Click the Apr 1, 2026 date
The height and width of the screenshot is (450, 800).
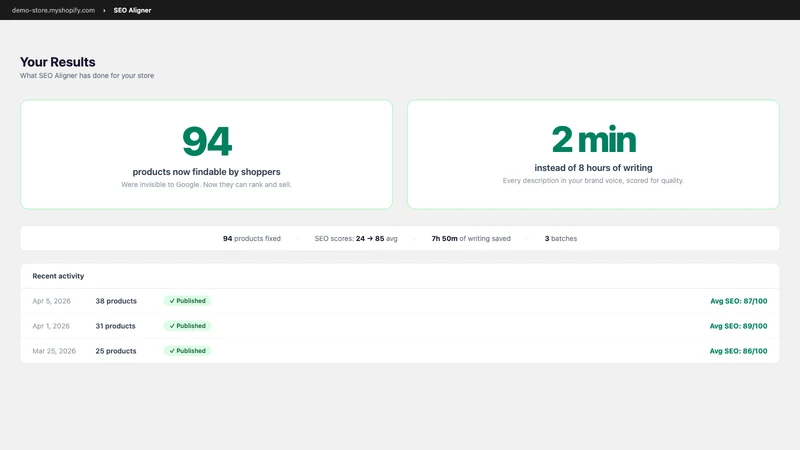pos(51,326)
